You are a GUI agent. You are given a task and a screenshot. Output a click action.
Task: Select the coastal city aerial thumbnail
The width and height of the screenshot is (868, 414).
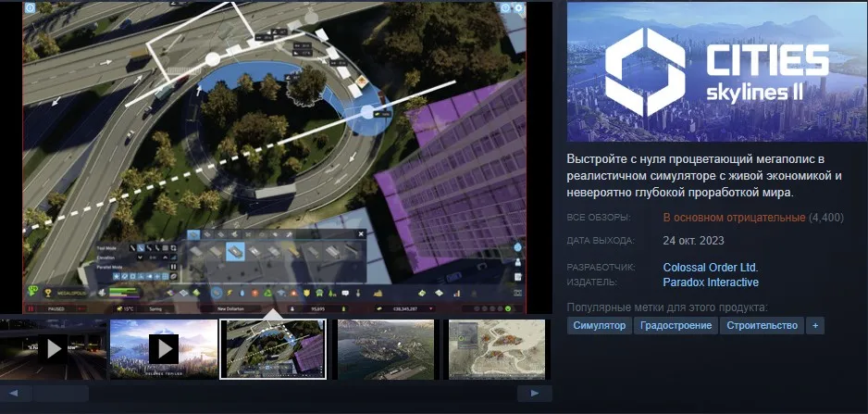click(386, 349)
